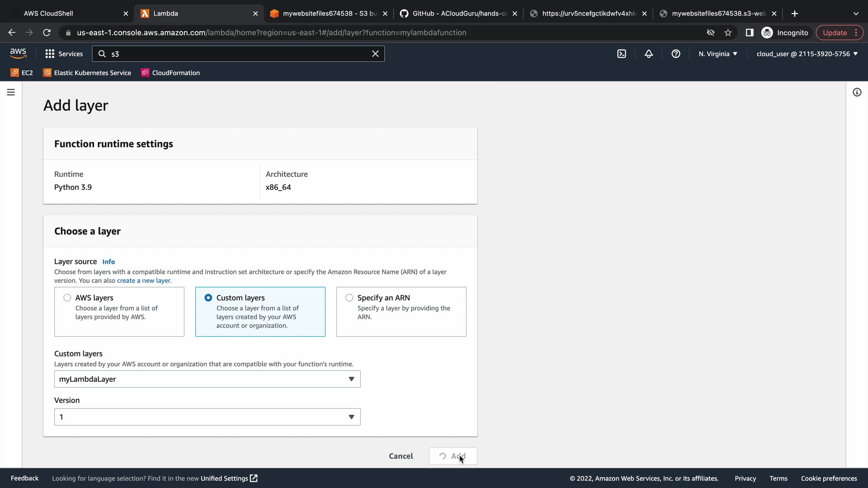Open the Services grid menu
This screenshot has height=488, width=868.
point(64,54)
